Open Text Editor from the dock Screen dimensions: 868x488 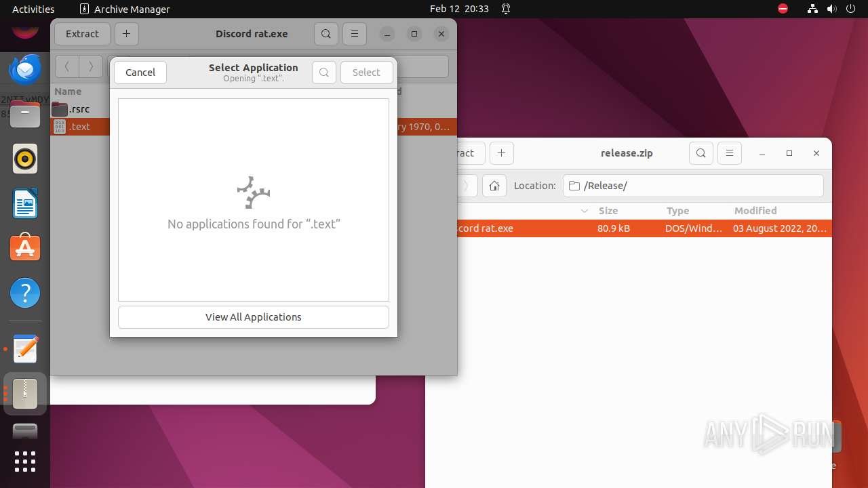click(x=25, y=349)
